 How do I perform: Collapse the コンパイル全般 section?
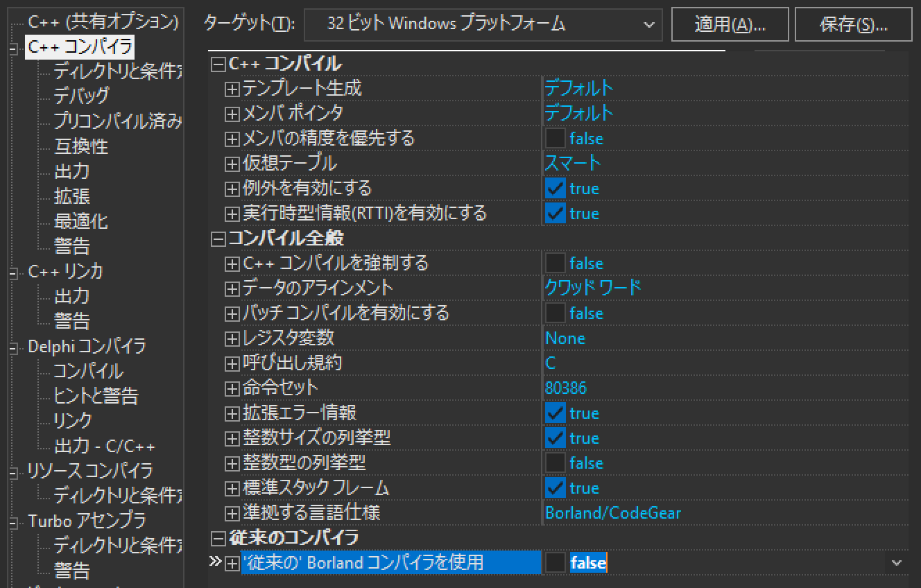[x=218, y=238]
